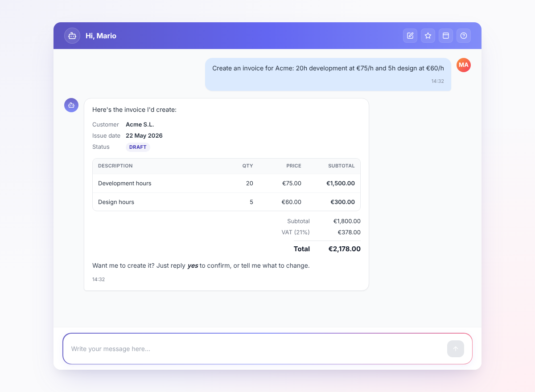Click the send arrow button
535x392 pixels.
456,349
